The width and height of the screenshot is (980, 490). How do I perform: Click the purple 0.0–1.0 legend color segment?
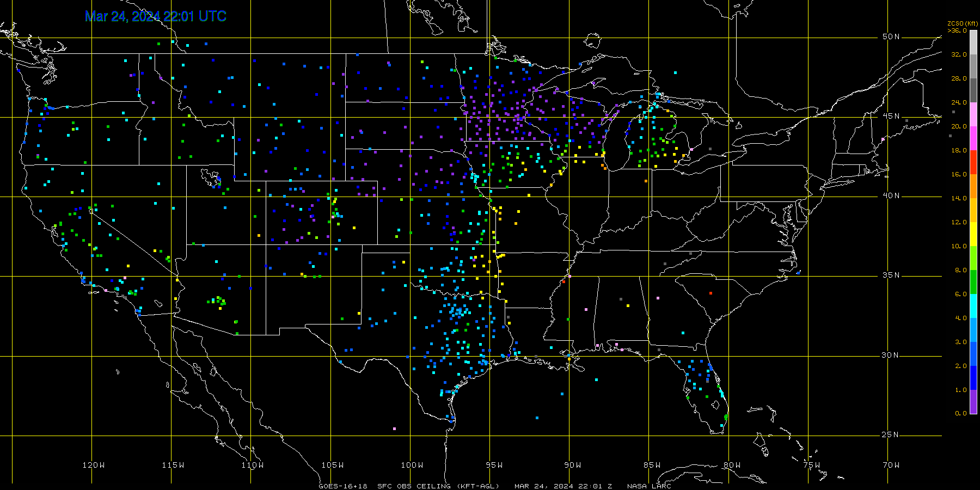click(x=973, y=402)
